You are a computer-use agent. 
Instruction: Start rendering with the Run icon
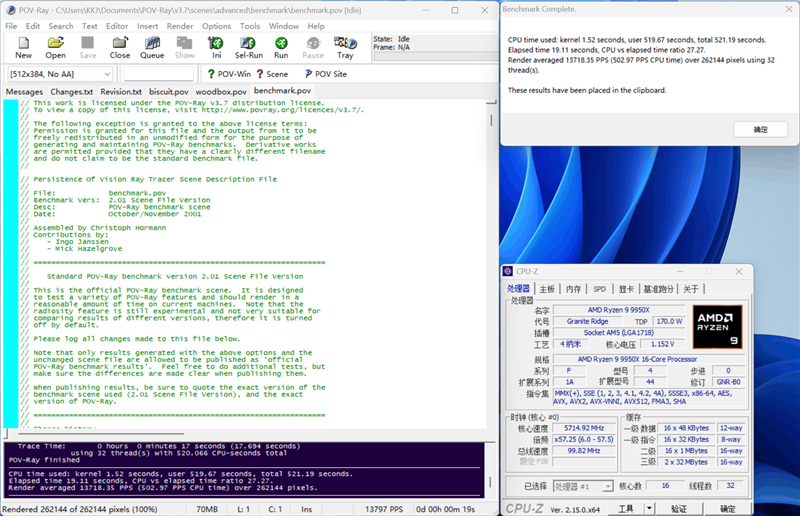tap(281, 47)
